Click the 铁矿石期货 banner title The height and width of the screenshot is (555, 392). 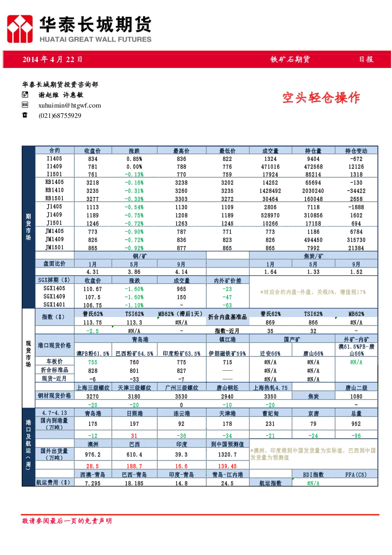tap(290, 59)
